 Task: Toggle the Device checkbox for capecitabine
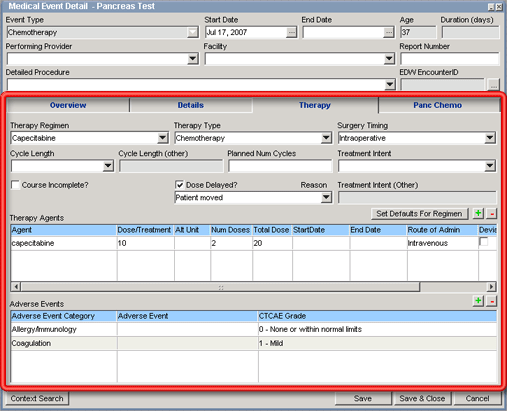click(483, 242)
